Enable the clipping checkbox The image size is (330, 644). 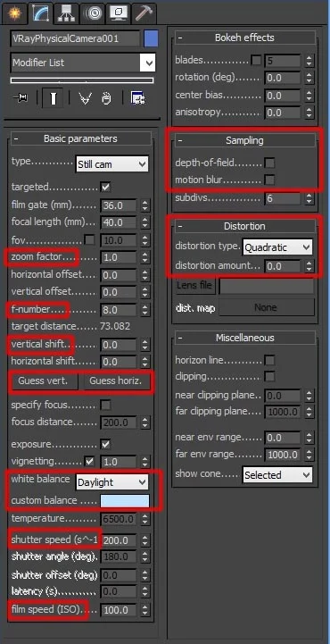[x=269, y=377]
